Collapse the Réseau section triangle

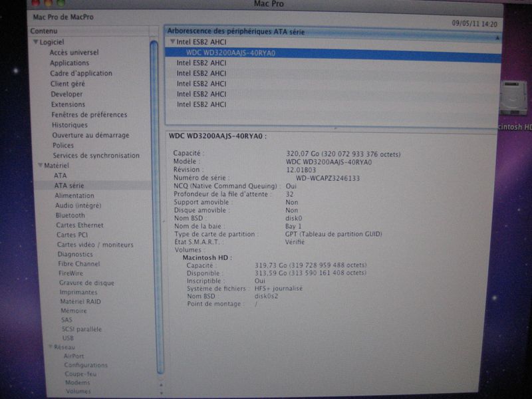click(x=51, y=346)
